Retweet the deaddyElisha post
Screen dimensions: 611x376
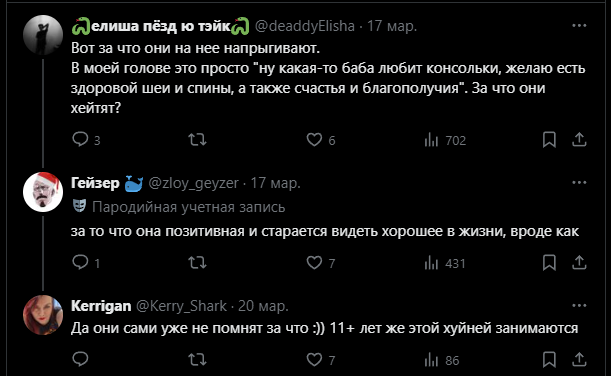tap(197, 139)
